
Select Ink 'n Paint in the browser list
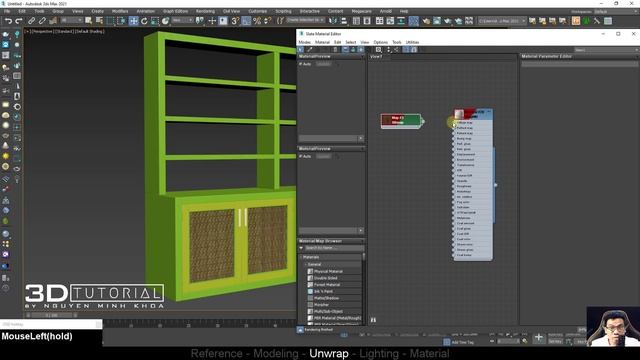point(323,291)
